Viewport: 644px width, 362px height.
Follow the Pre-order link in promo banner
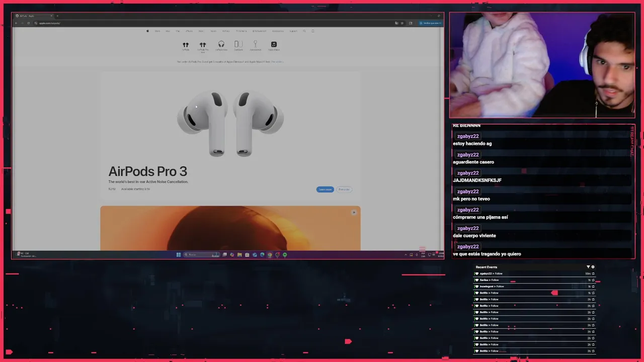(277, 62)
